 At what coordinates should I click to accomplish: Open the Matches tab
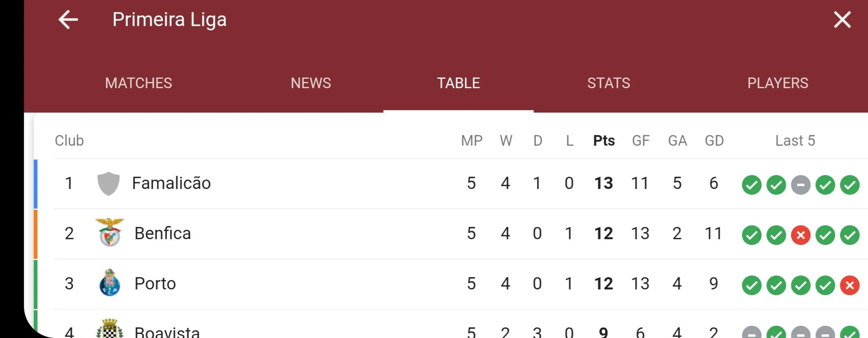tap(138, 83)
